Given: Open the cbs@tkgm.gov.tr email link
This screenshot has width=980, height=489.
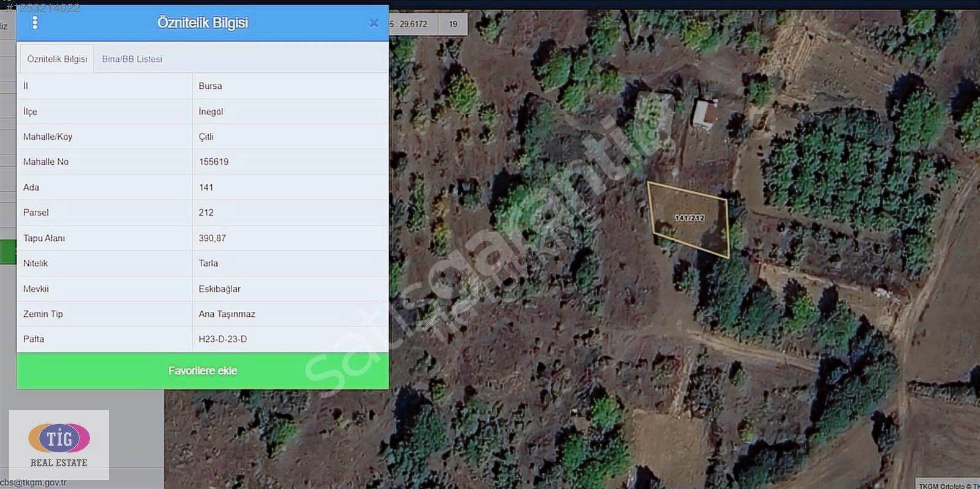Looking at the screenshot, I should coord(34,482).
